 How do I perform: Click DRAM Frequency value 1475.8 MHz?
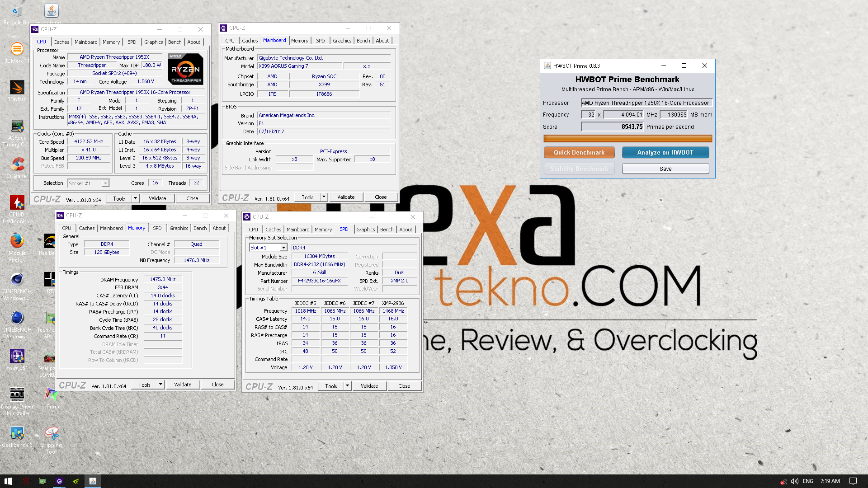click(x=163, y=279)
